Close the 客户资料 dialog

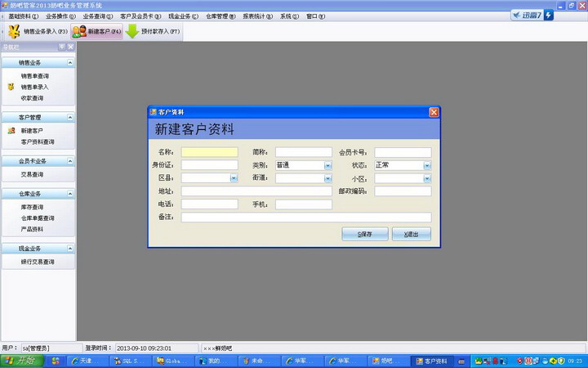pos(434,112)
